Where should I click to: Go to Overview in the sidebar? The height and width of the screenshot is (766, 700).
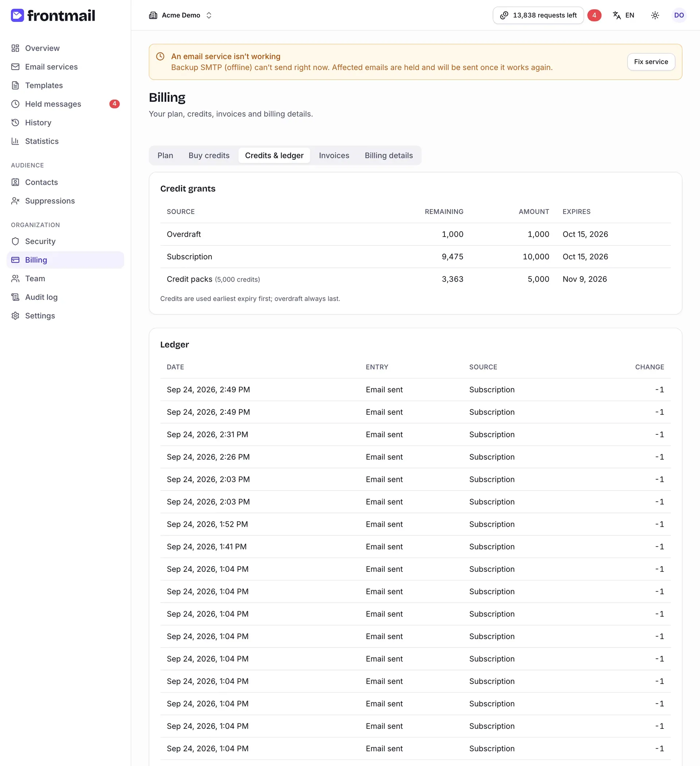point(65,48)
